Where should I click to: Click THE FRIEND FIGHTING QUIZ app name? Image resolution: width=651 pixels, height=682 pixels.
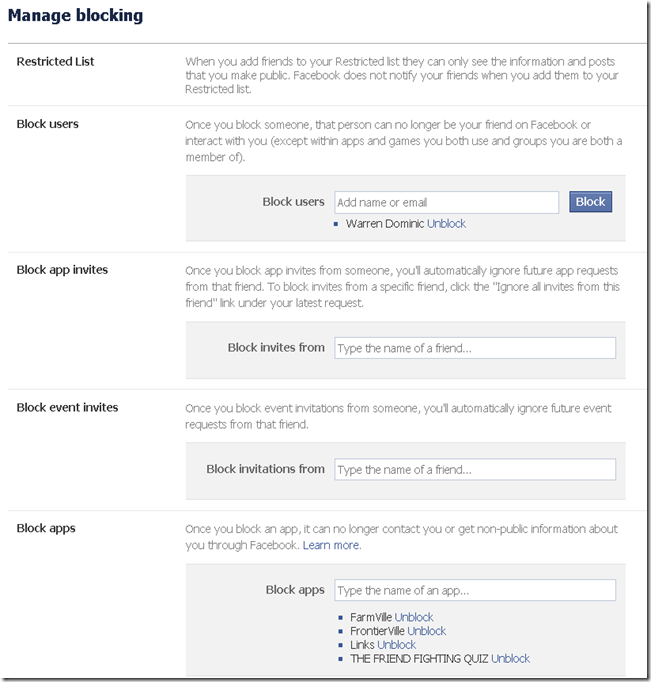coord(419,659)
